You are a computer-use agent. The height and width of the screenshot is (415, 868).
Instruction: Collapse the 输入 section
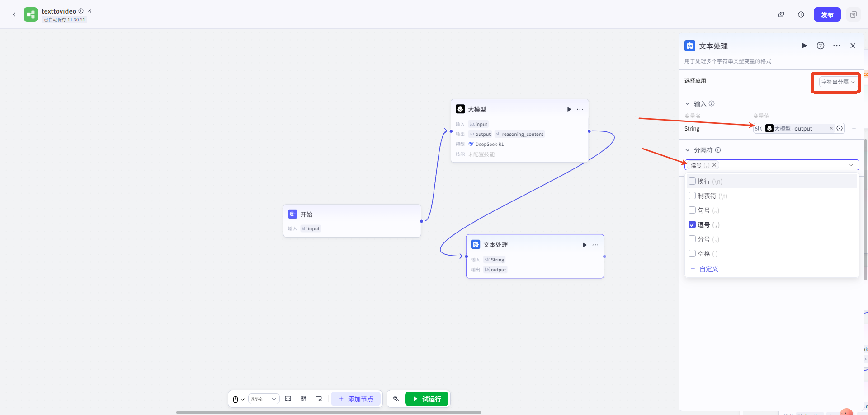(x=688, y=103)
